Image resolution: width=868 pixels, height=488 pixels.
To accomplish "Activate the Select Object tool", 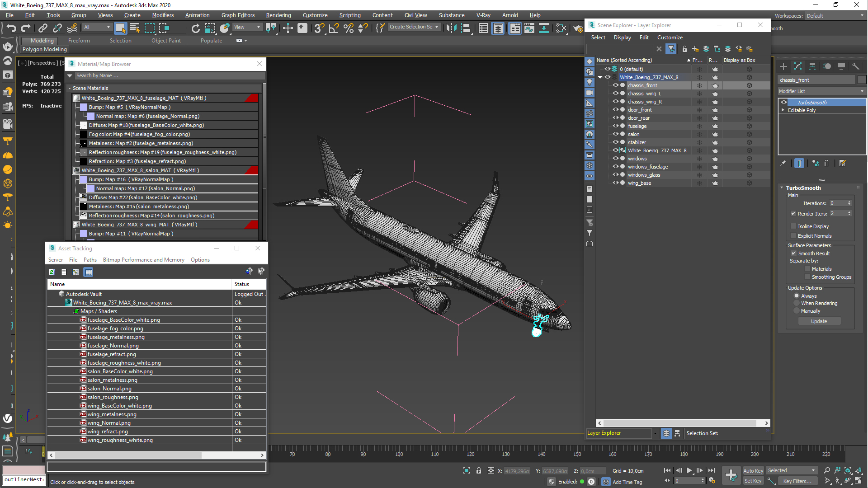I will (x=120, y=28).
